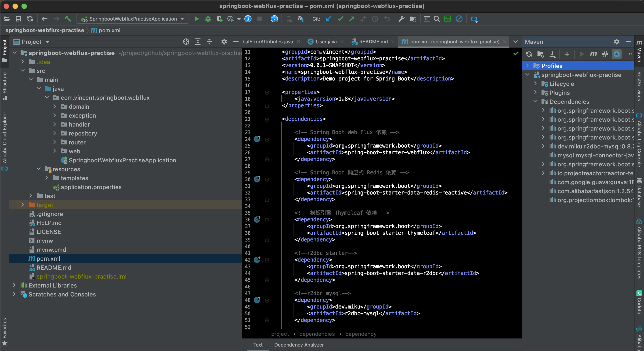Build project with the hammer icon

68,19
